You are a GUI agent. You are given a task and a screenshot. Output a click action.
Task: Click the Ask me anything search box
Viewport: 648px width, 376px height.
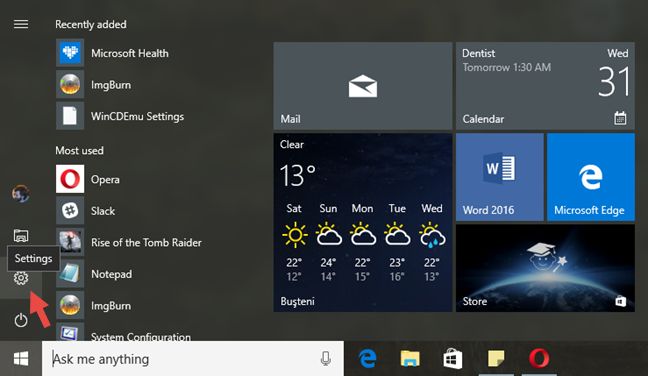193,359
